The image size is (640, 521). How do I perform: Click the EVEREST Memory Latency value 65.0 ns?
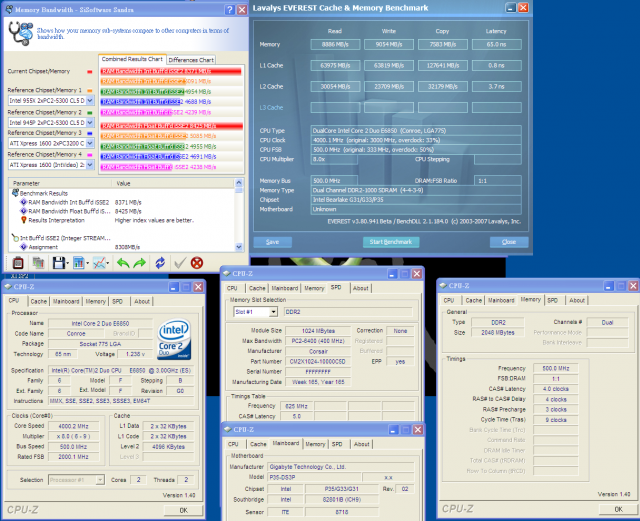pyautogui.click(x=496, y=45)
